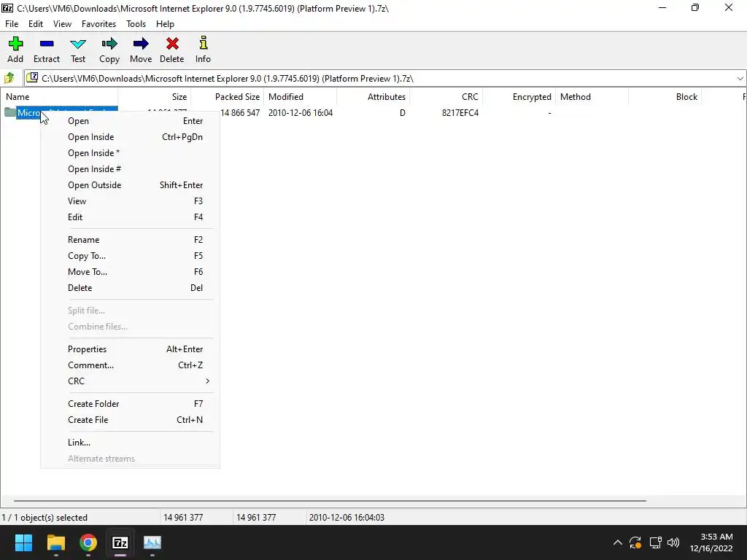The height and width of the screenshot is (560, 747).
Task: Open the Info toolbar icon
Action: point(203,50)
